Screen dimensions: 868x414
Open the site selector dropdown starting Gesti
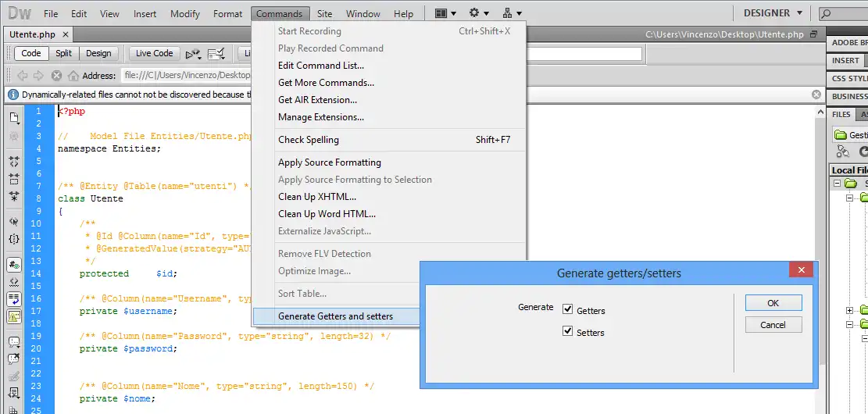(x=850, y=135)
